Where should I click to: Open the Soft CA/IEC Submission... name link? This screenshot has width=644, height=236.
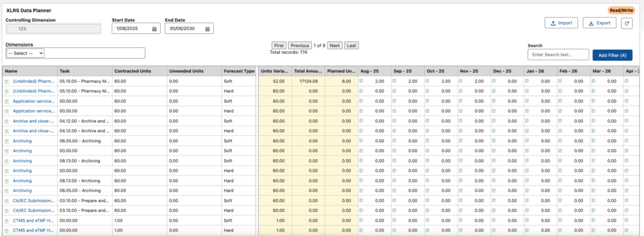point(33,201)
